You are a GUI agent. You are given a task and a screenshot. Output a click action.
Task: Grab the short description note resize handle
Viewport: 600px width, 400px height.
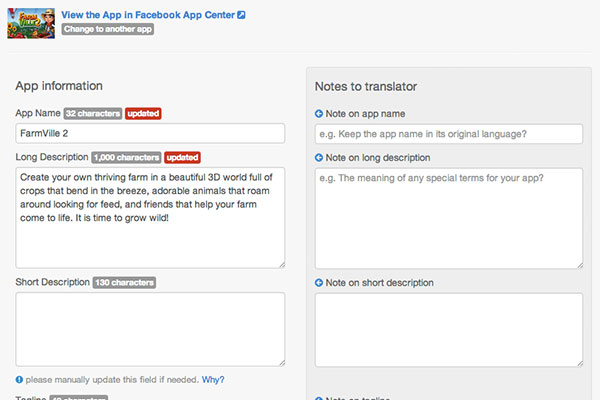point(580,364)
